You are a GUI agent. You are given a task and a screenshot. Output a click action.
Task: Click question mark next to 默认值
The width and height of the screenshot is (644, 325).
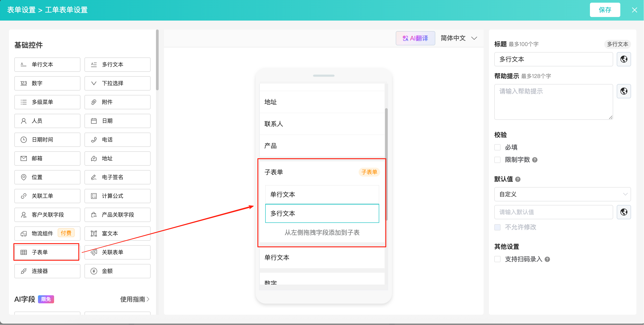coord(518,179)
